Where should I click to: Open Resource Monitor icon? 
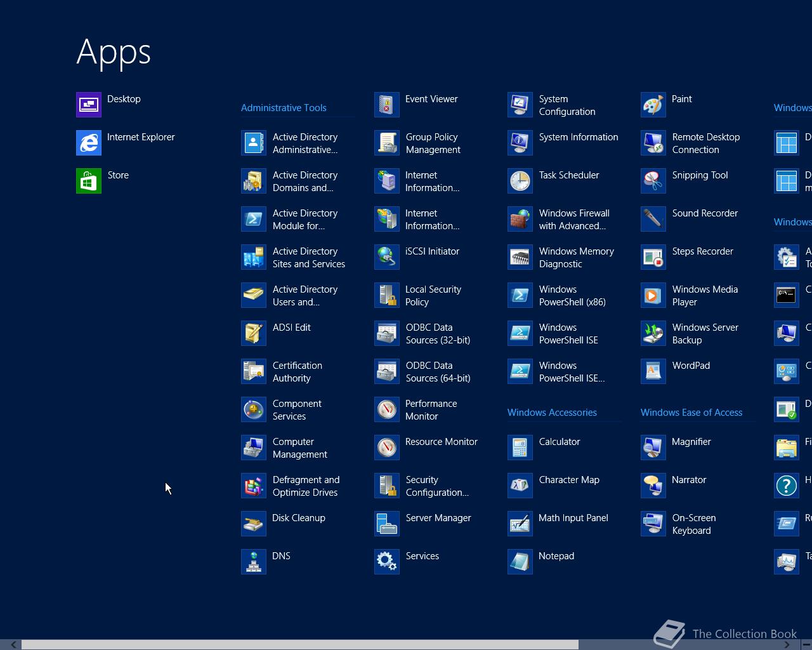pos(387,448)
